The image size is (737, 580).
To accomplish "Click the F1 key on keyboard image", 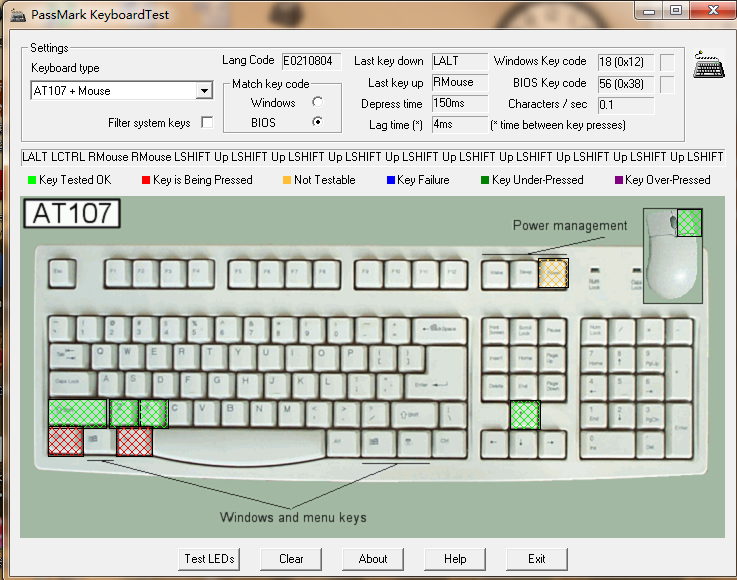I will coord(117,273).
